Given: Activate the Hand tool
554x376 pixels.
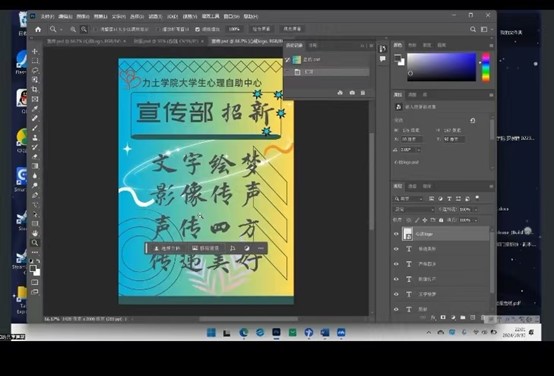Looking at the screenshot, I should click(x=35, y=233).
